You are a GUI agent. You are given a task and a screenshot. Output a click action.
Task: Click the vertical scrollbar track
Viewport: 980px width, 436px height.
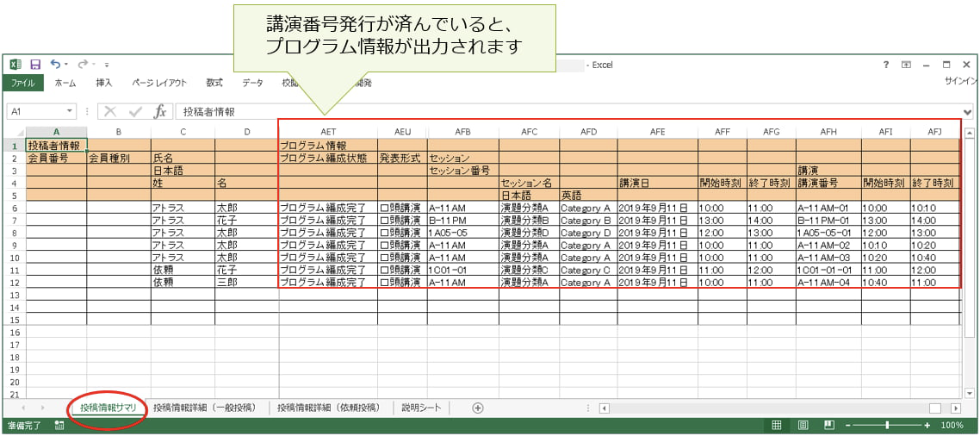(969, 263)
